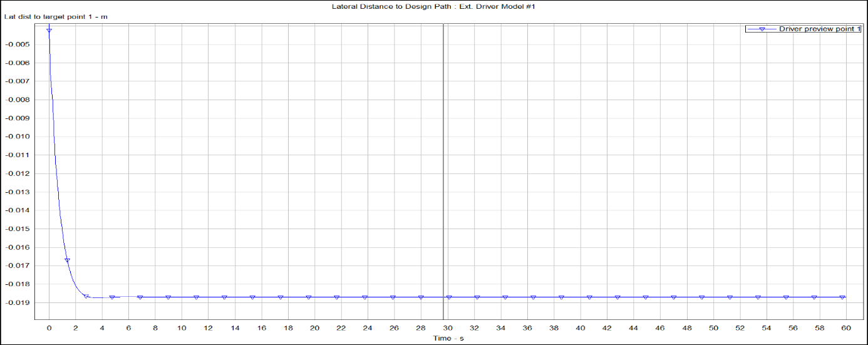Click the x-axis tick label 46
The width and height of the screenshot is (868, 345).
[660, 327]
